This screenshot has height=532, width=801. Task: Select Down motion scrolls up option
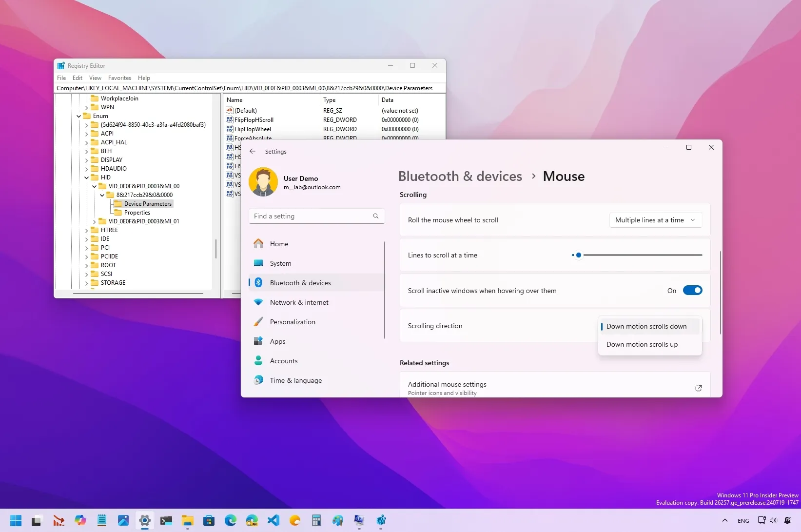click(x=642, y=344)
